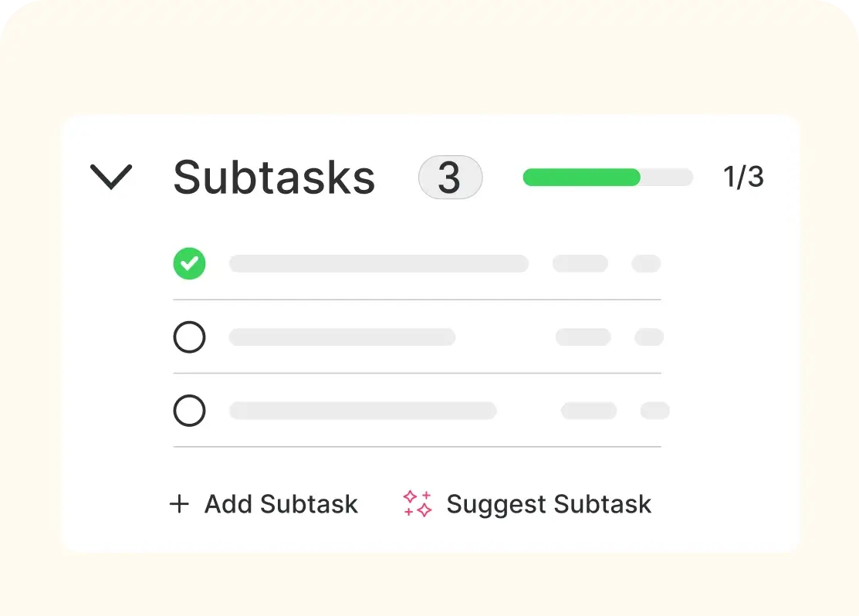Image resolution: width=859 pixels, height=616 pixels.
Task: Click the Suggest Subtask button
Action: (x=549, y=504)
